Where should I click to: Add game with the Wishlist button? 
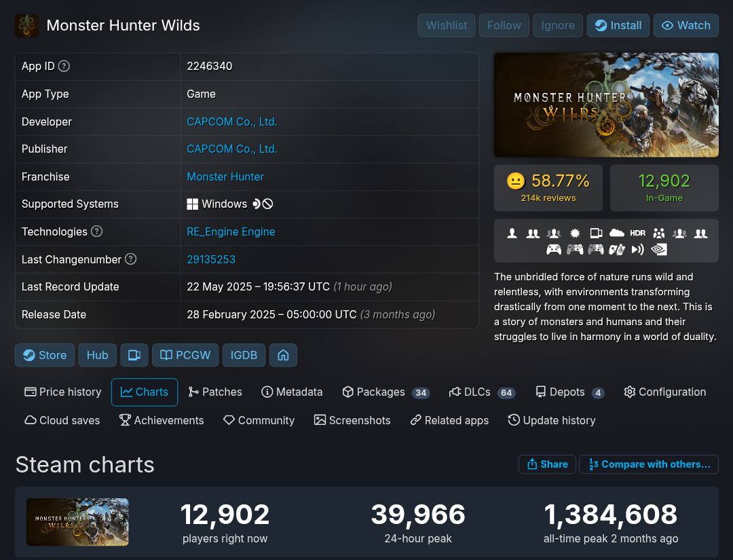click(x=447, y=25)
